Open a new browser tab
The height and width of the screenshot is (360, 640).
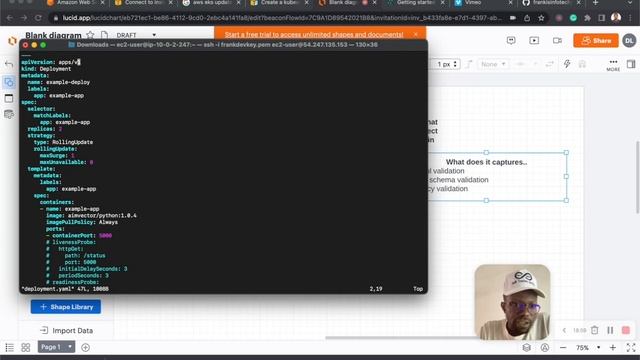595,3
